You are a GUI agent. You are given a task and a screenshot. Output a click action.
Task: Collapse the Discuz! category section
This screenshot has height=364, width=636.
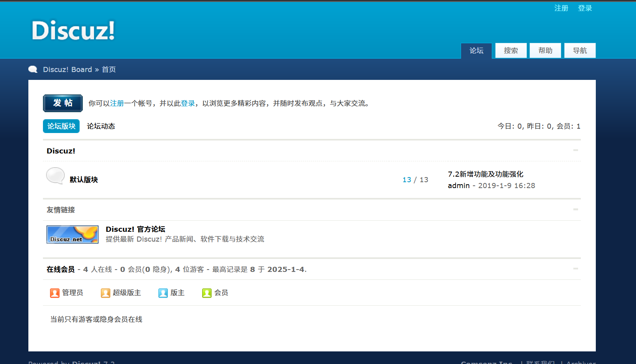(x=576, y=150)
